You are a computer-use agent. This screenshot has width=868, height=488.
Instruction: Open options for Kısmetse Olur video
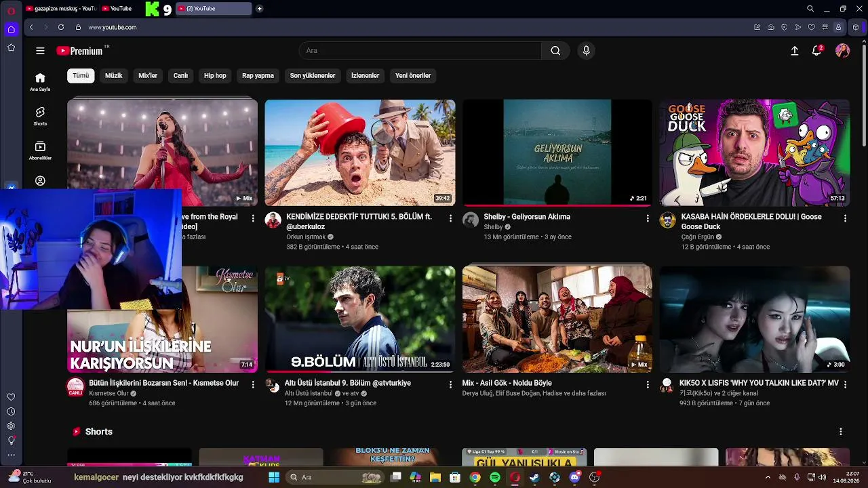[x=253, y=384]
